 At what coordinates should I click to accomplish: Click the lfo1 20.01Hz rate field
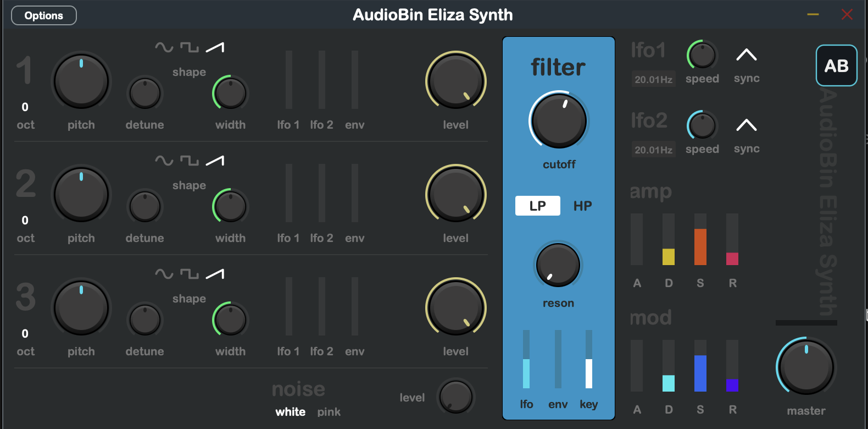coord(654,79)
